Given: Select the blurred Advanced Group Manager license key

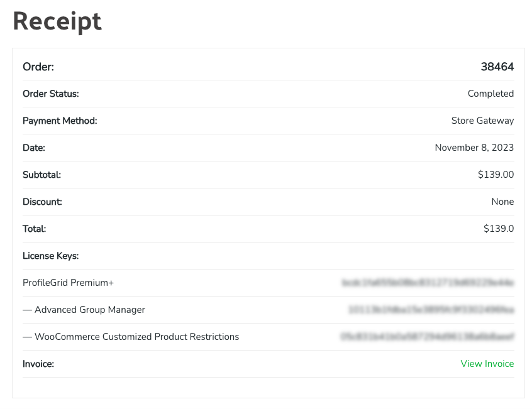Looking at the screenshot, I should coord(431,310).
